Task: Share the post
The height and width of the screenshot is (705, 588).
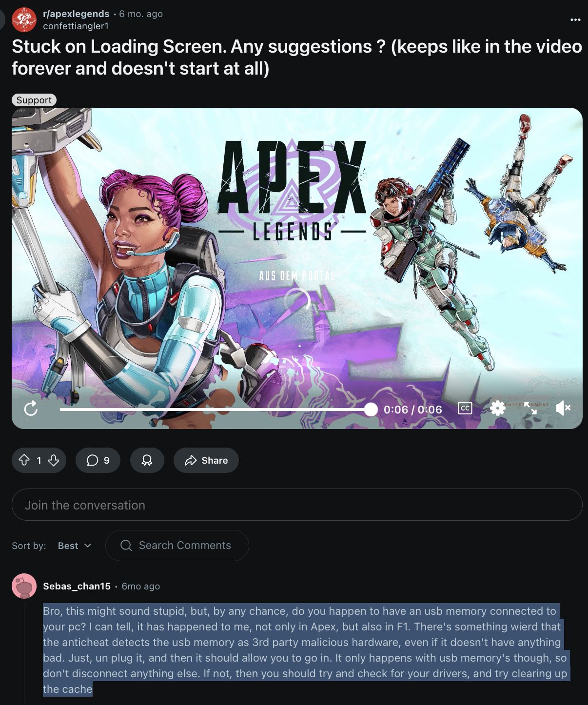Action: [206, 460]
